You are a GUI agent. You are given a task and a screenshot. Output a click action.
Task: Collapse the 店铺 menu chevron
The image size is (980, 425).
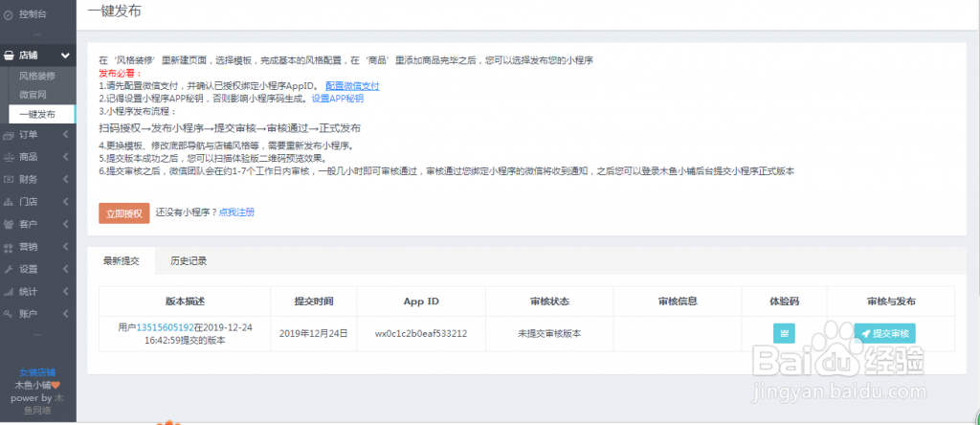click(66, 56)
